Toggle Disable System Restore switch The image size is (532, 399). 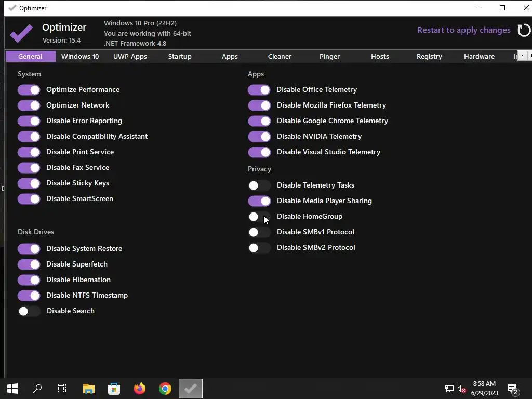(29, 249)
